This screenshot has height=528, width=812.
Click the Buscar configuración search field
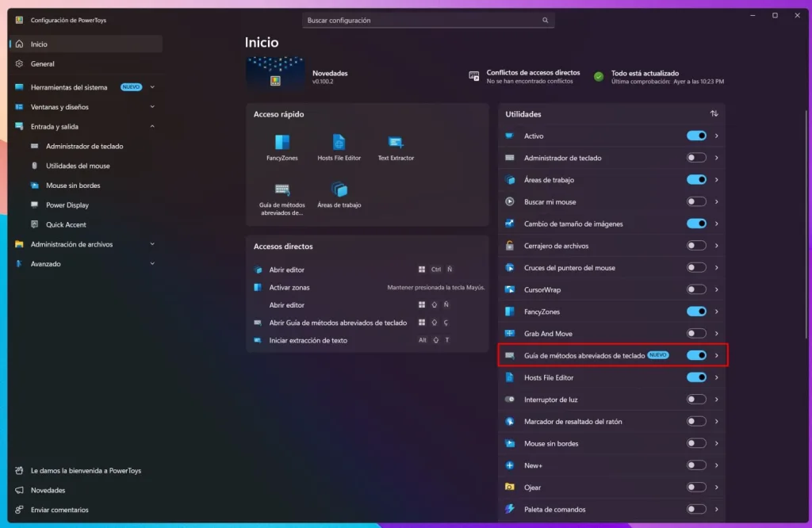coord(427,20)
